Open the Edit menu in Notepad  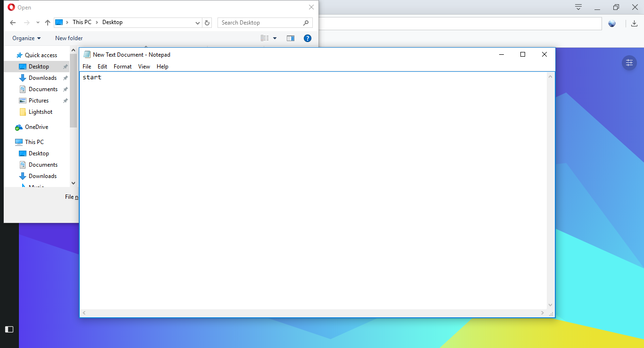(102, 66)
